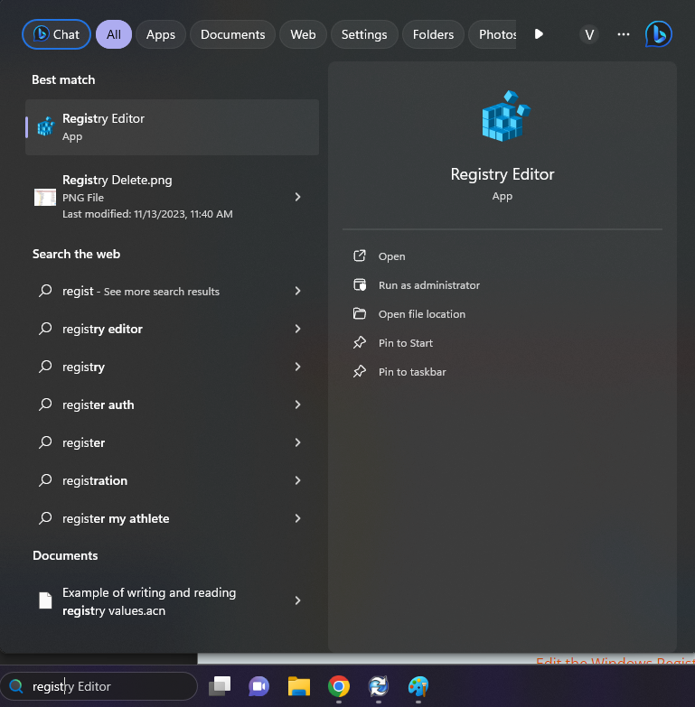Open Task View from the taskbar
Screen dimensions: 695x707
tap(219, 686)
